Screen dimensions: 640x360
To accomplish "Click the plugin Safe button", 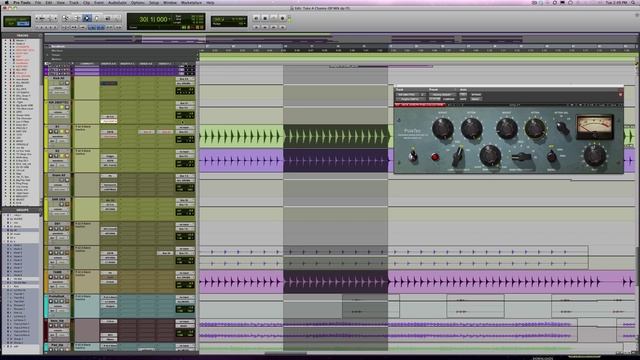I will coord(463,99).
